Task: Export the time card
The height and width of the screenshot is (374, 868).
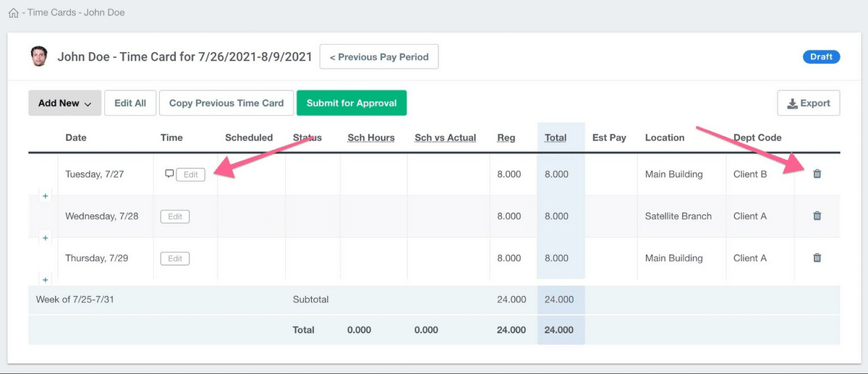Action: point(808,103)
